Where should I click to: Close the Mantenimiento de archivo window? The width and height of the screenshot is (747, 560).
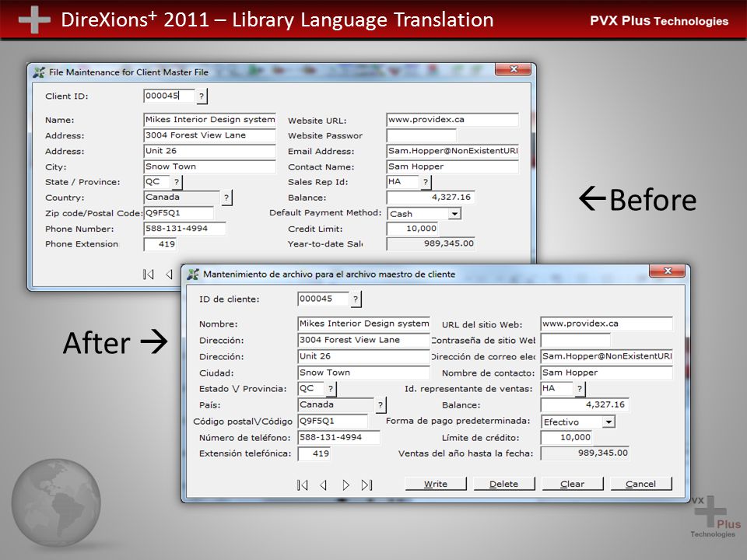667,271
